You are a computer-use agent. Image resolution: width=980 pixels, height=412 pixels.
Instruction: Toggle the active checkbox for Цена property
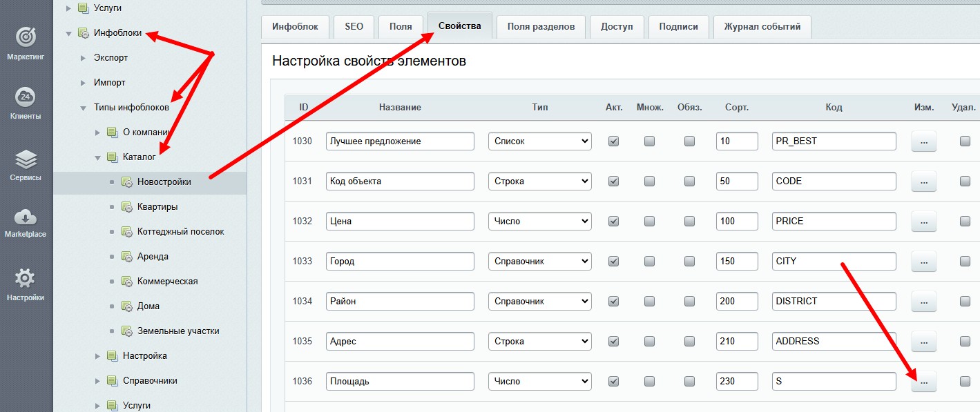(613, 222)
